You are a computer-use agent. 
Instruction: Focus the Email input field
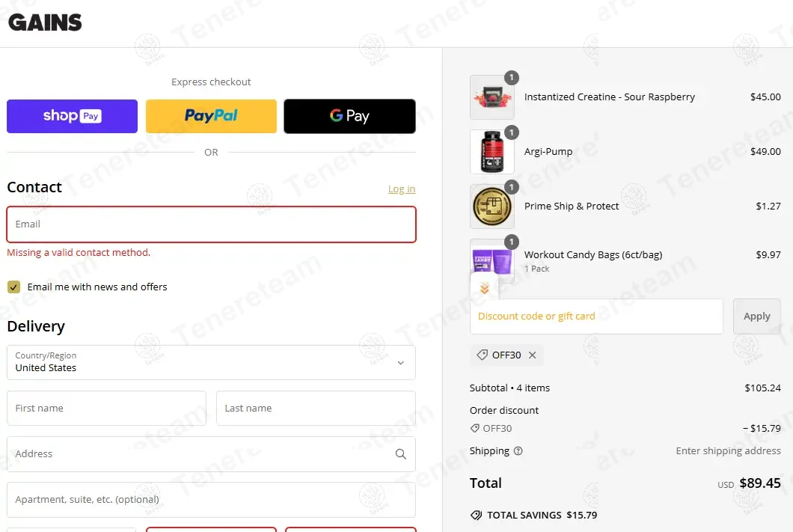pos(211,224)
